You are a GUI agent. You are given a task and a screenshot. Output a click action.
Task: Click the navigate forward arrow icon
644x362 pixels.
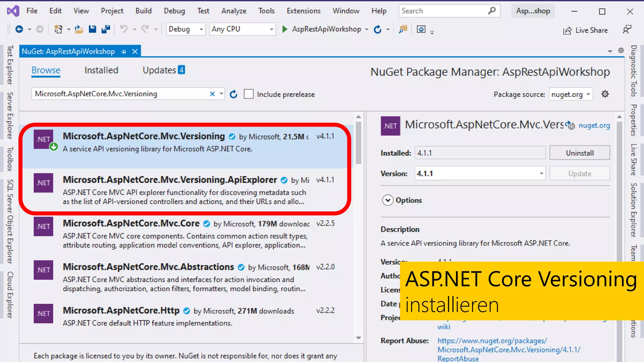tap(40, 29)
